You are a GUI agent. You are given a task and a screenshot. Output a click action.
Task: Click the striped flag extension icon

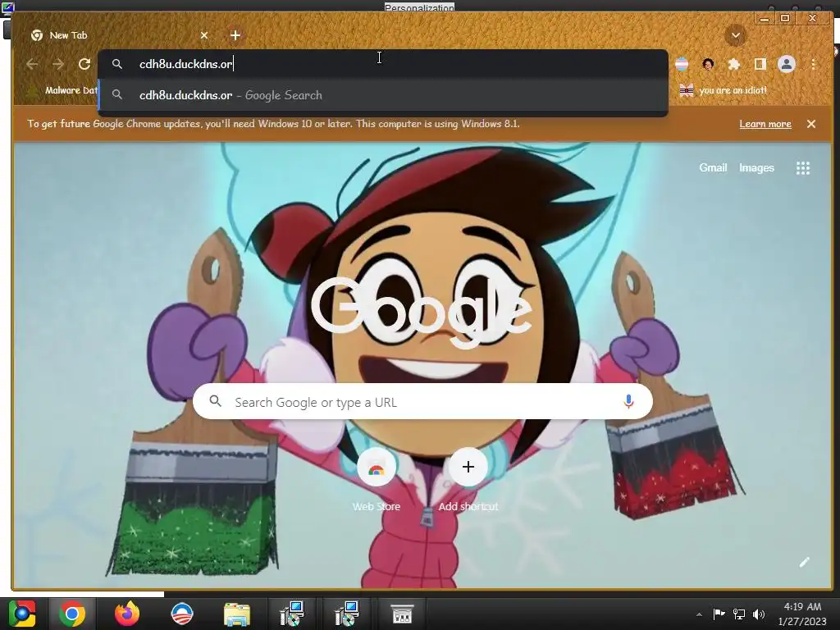point(682,64)
